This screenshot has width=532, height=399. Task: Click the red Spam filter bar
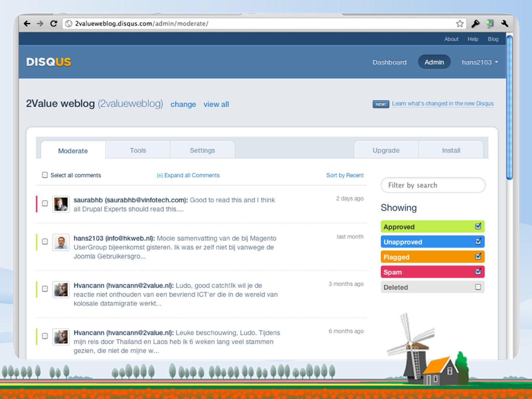click(x=433, y=272)
